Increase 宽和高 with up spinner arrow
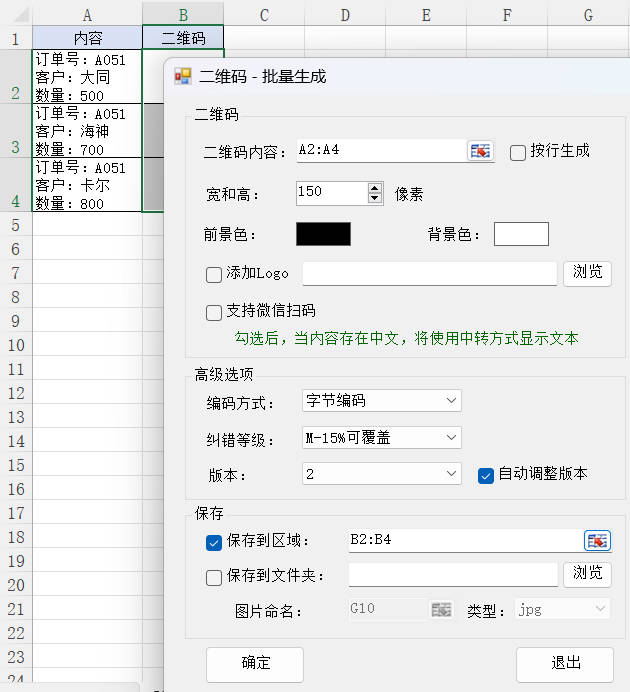Image resolution: width=630 pixels, height=692 pixels. (x=375, y=187)
